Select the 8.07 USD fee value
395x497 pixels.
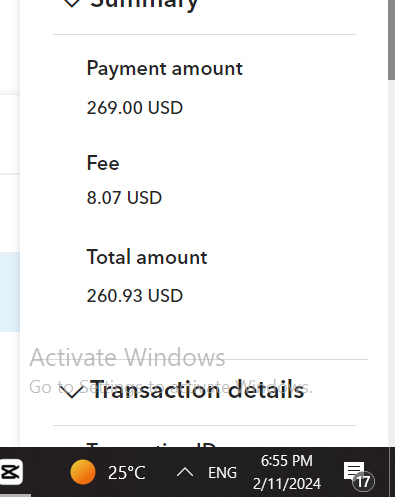[x=124, y=198]
